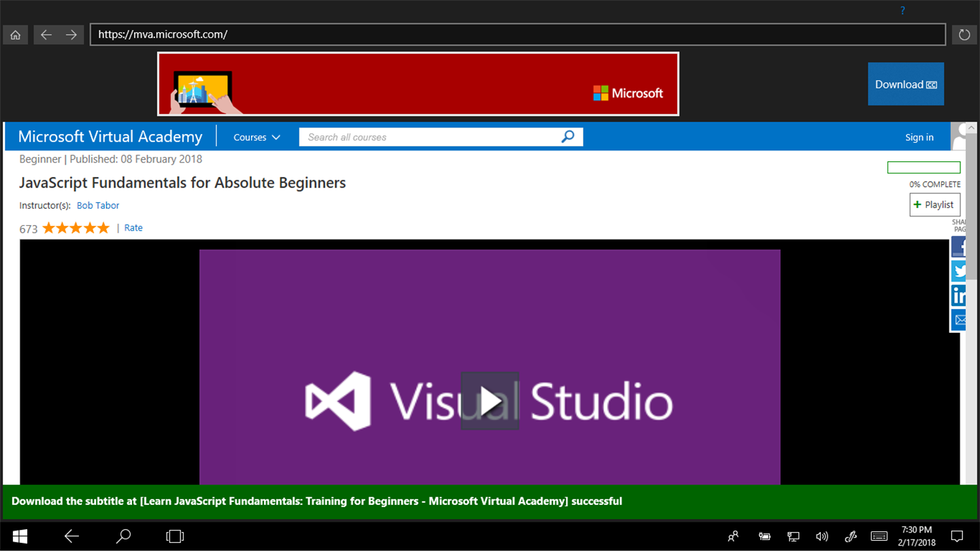
Task: Share the page on Twitter
Action: pyautogui.click(x=958, y=271)
